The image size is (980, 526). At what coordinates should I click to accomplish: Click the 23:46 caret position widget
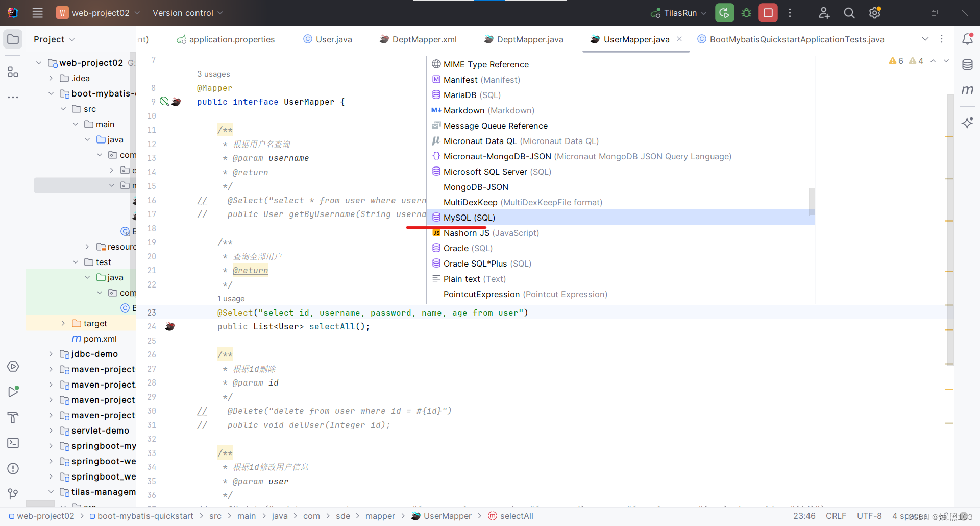[804, 516]
